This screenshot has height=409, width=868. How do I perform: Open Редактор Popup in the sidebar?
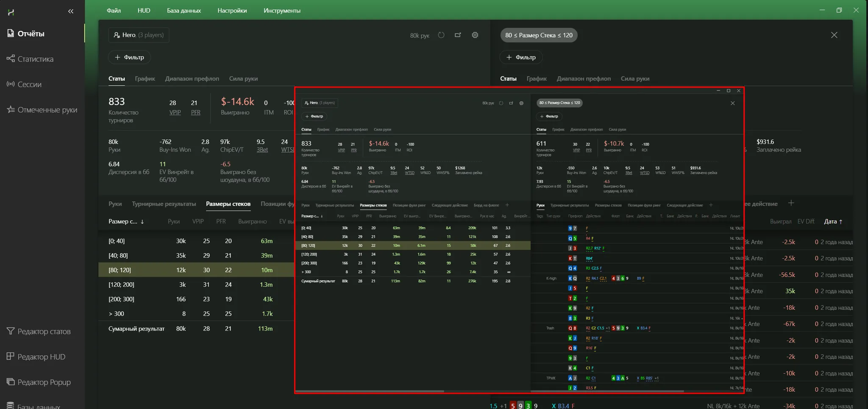[44, 382]
